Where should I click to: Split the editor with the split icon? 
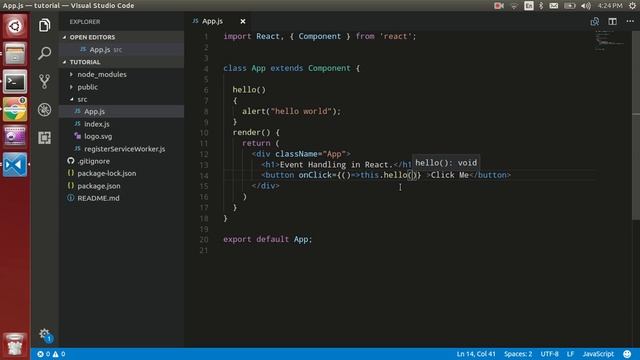point(612,21)
